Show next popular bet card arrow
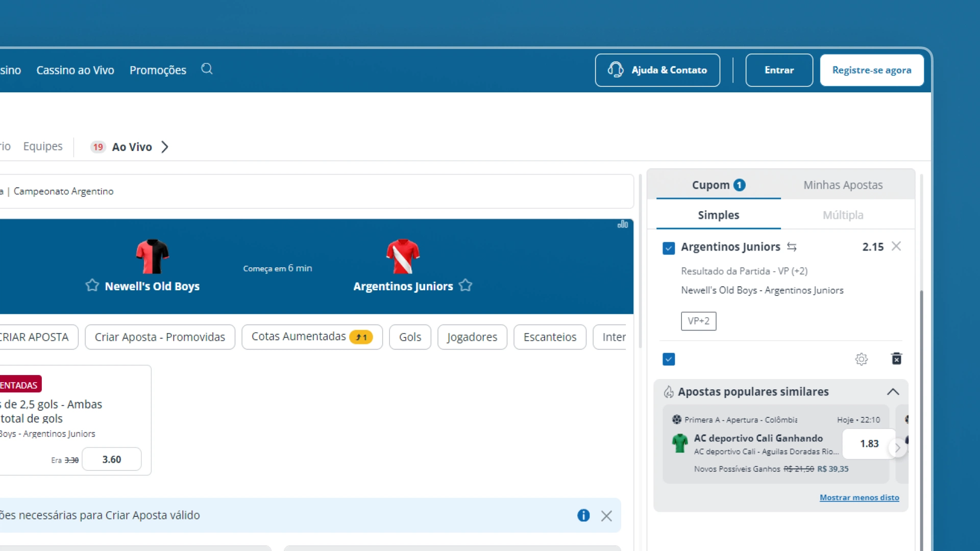Image resolution: width=980 pixels, height=551 pixels. click(x=897, y=448)
